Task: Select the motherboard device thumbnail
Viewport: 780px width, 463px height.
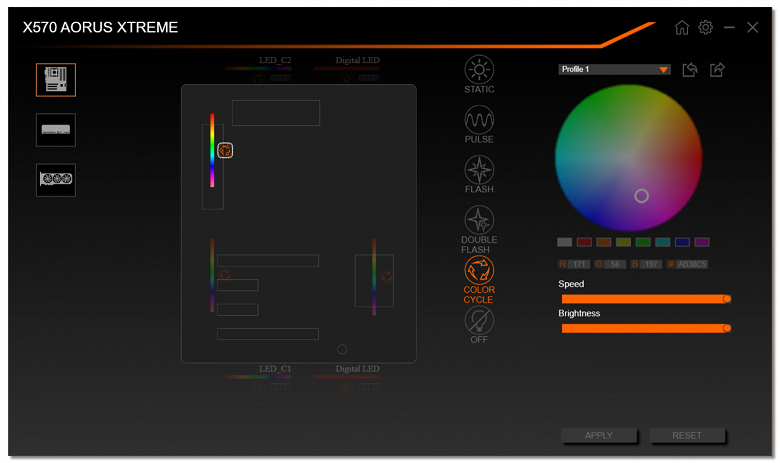Action: (56, 80)
